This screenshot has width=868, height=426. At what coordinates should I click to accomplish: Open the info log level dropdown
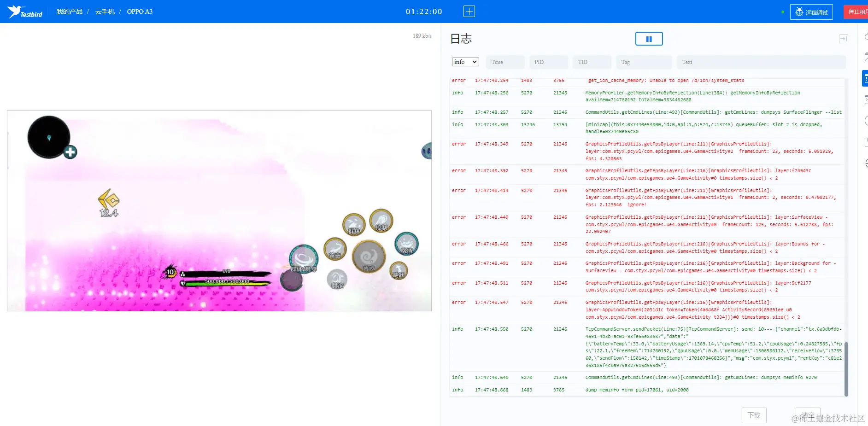465,62
